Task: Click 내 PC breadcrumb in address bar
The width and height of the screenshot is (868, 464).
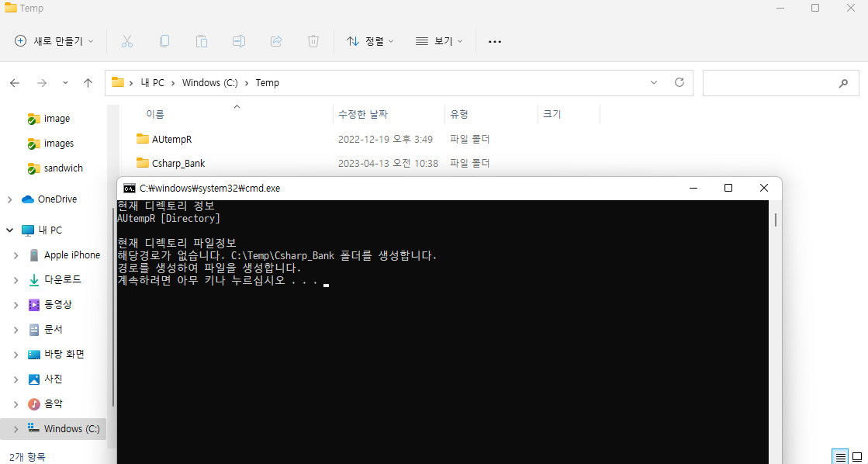Action: pos(151,83)
